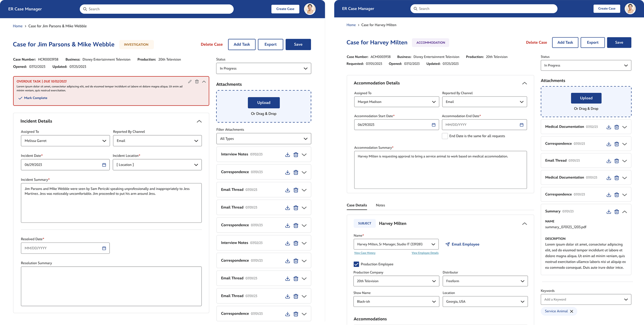Select the Case Details tab
644x325 pixels.
(x=357, y=205)
